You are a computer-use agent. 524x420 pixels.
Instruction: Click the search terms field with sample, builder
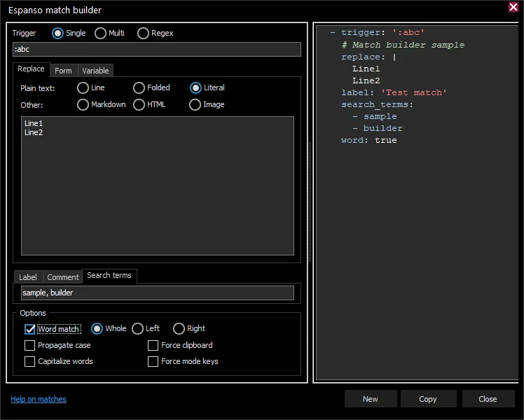158,293
